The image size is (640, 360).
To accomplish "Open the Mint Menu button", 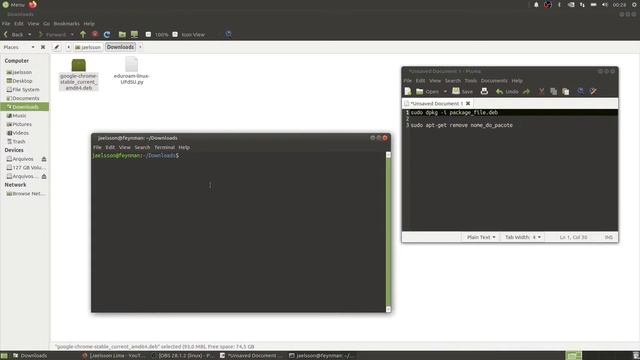I will tap(14, 4).
